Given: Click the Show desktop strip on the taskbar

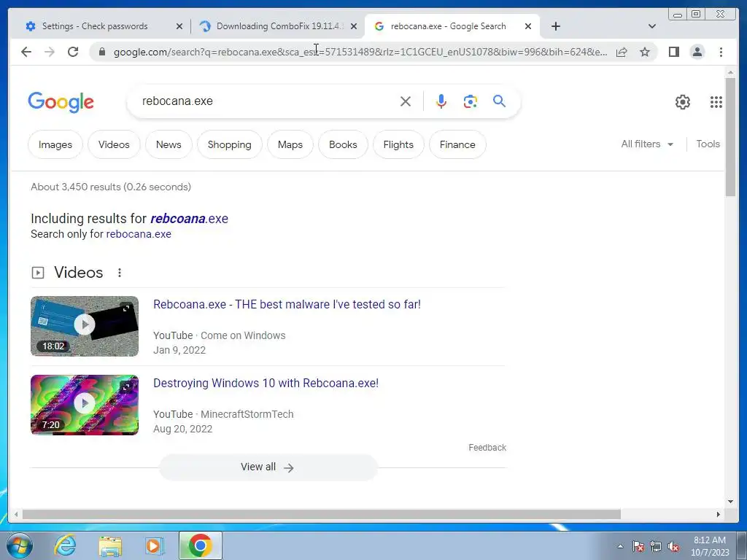Looking at the screenshot, I should coord(742,545).
